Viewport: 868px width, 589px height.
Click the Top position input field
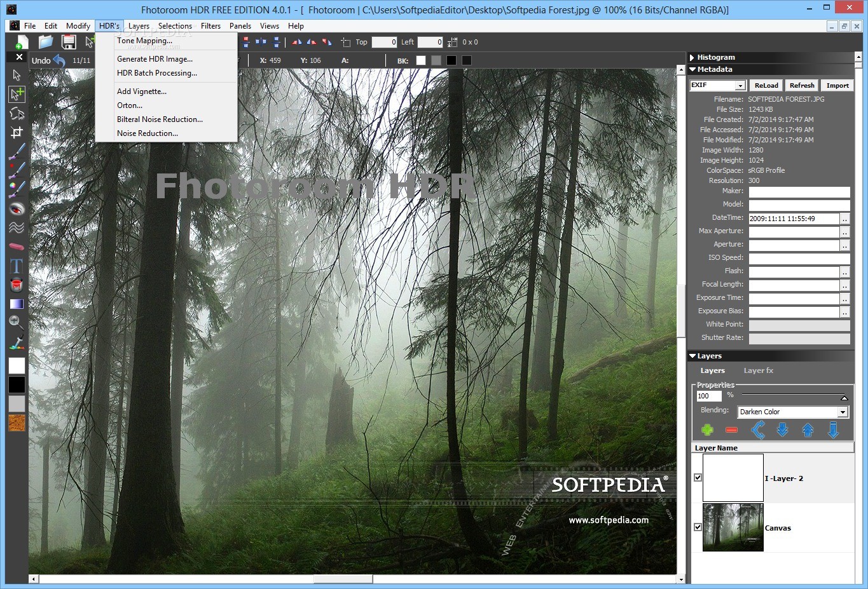click(x=384, y=42)
